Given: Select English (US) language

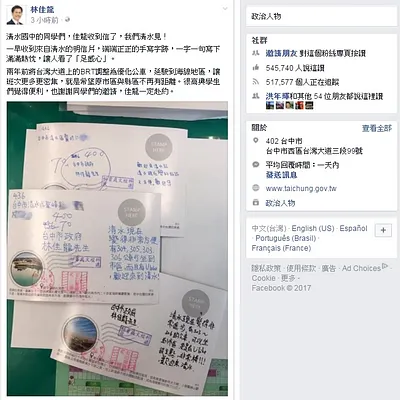Looking at the screenshot, I should pos(313,228).
